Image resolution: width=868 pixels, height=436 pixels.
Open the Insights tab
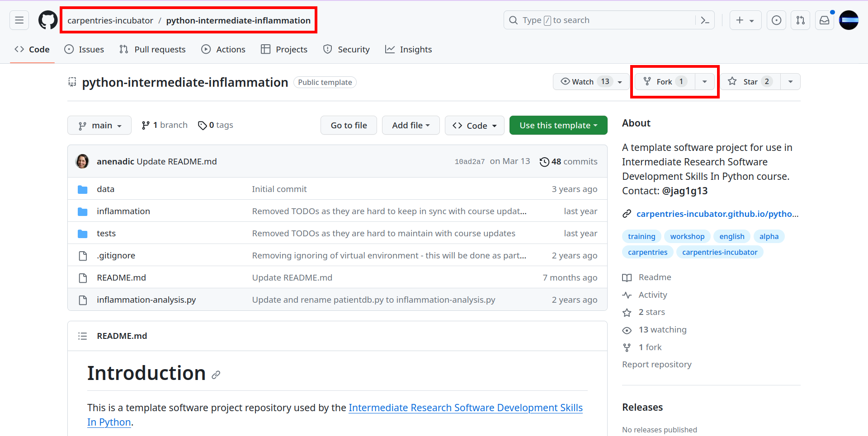click(x=408, y=49)
